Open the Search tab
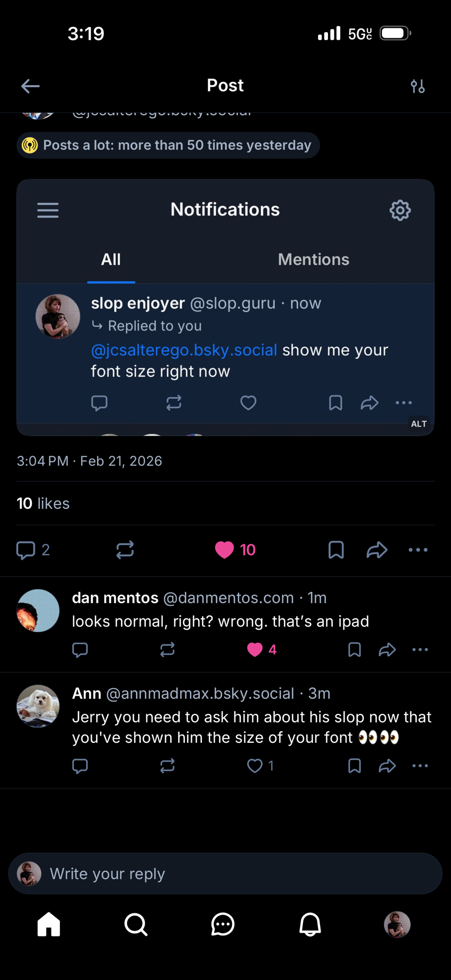Screen dimensions: 451x980 [136, 925]
